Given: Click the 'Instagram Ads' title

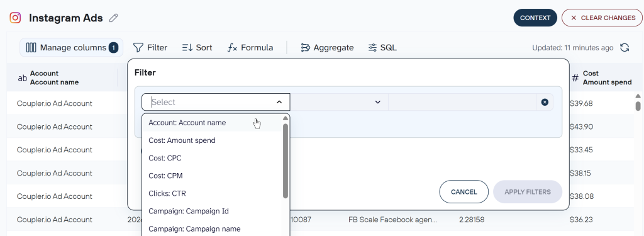Looking at the screenshot, I should 66,18.
